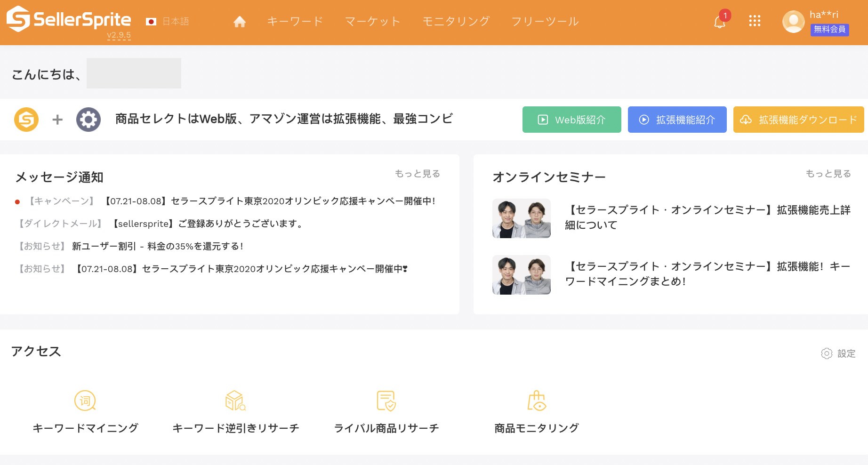Screen dimensions: 868x465
Task: Open アクセス 設定 gear settings
Action: (x=838, y=353)
